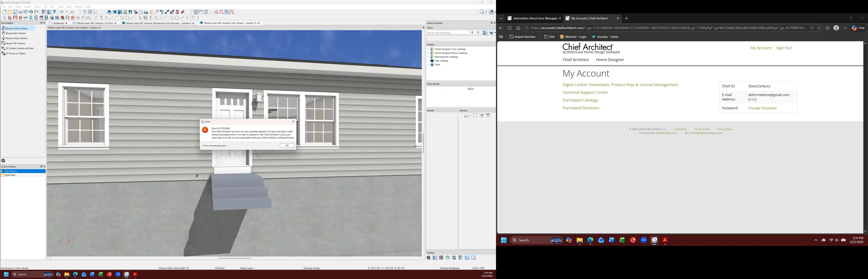Screen dimensions: 868x279
Task: Open the library filter dropdown arrow
Action: pos(495,33)
